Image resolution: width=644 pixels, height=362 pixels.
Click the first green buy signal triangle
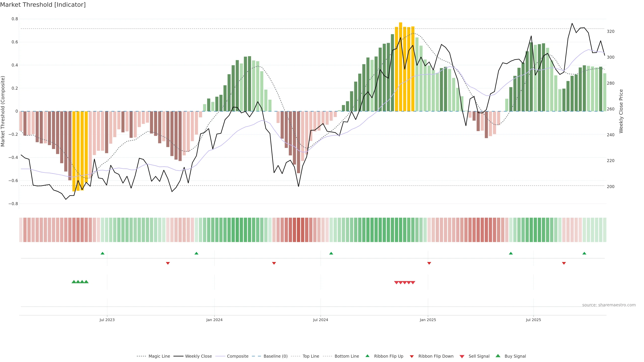pos(74,282)
